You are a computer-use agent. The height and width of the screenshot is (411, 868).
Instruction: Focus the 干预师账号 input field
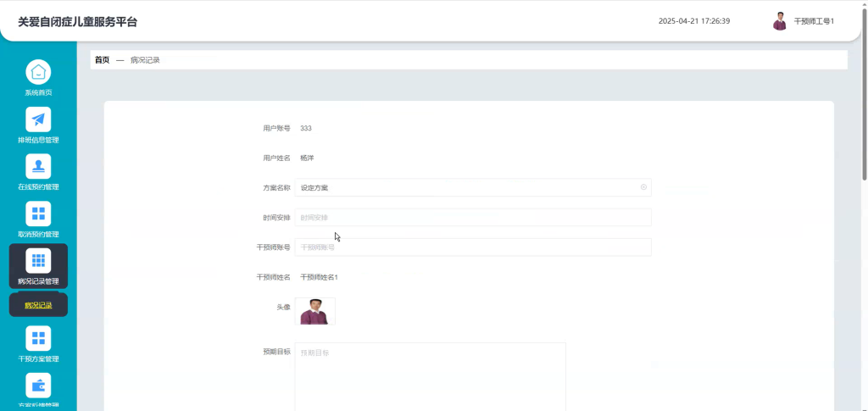(x=473, y=247)
